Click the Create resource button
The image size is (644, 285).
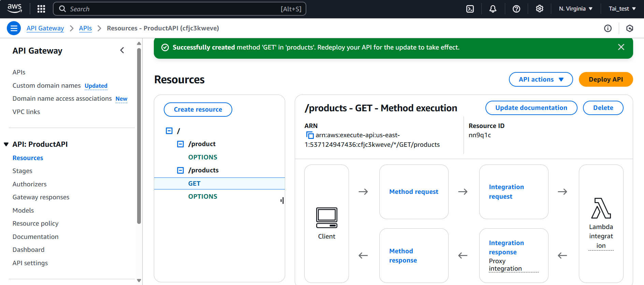[198, 110]
